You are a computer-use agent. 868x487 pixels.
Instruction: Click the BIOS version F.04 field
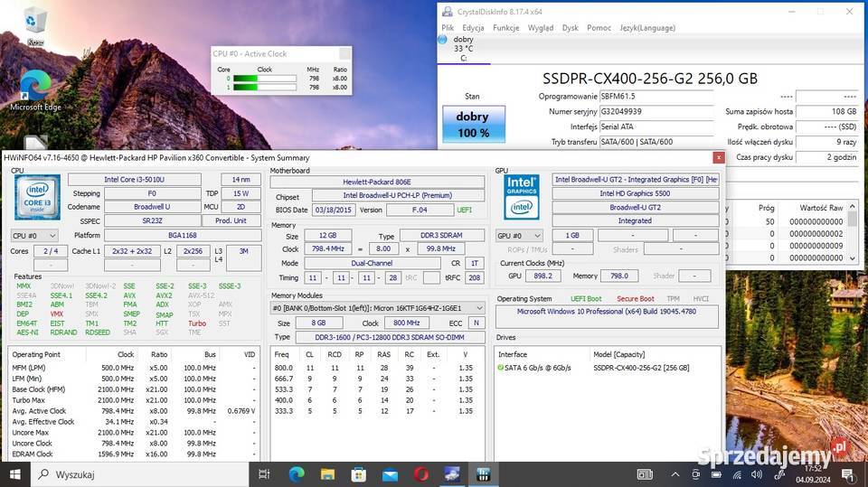[x=420, y=211]
